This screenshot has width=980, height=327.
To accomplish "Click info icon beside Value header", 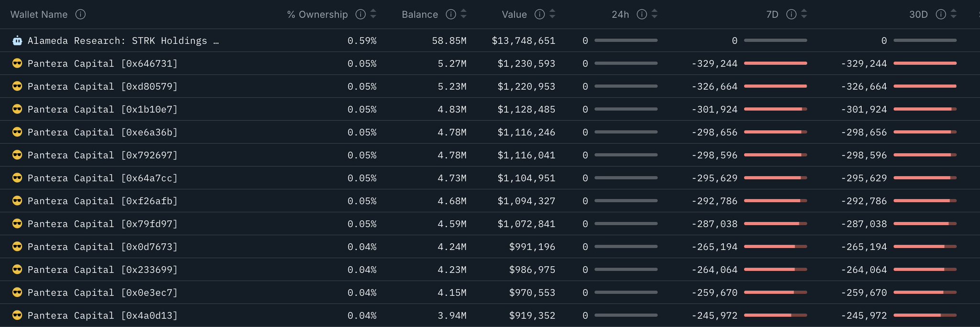I will pyautogui.click(x=540, y=14).
